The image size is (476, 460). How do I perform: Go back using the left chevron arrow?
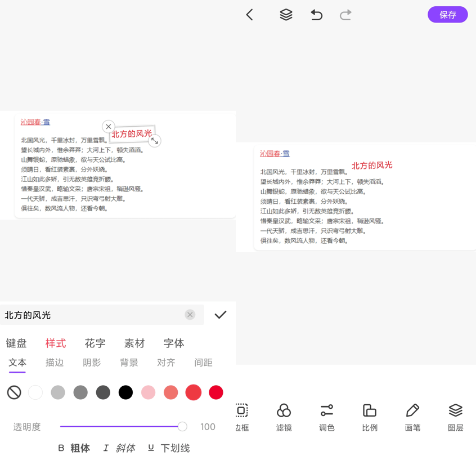pos(250,15)
